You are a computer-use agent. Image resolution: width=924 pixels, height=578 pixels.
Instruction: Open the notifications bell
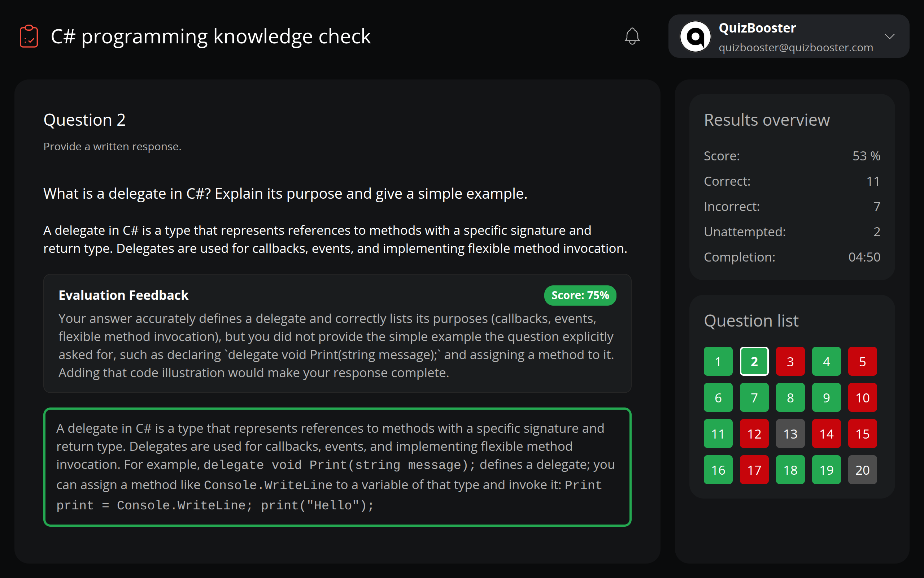[x=632, y=36]
